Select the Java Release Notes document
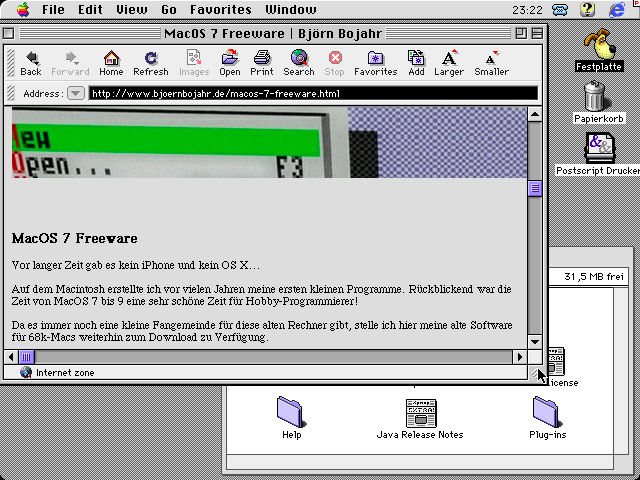Viewport: 640px width, 480px height. [x=420, y=418]
